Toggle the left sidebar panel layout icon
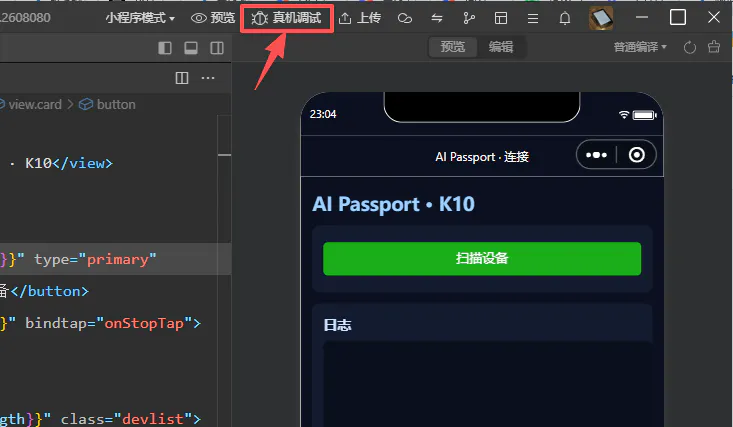 [165, 48]
